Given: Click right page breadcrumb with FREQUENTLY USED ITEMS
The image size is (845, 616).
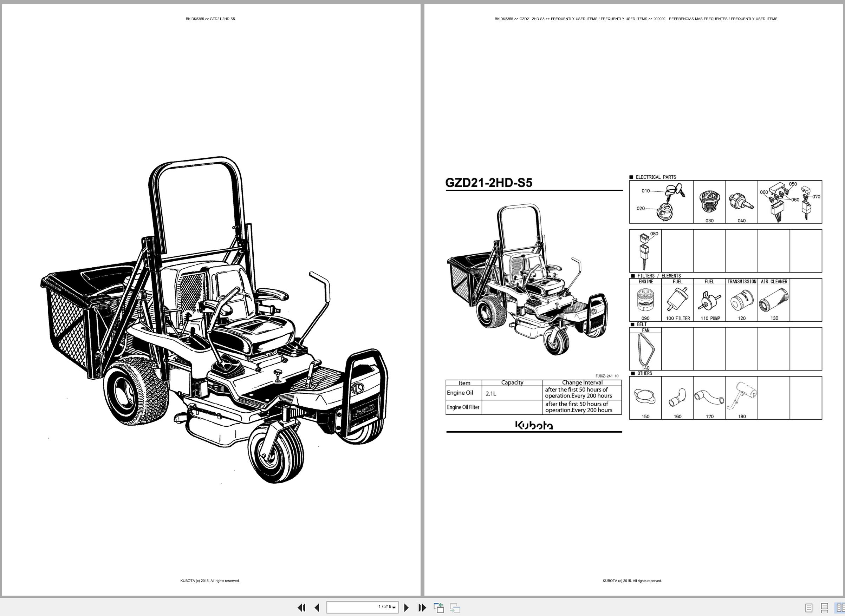Looking at the screenshot, I should (x=636, y=19).
